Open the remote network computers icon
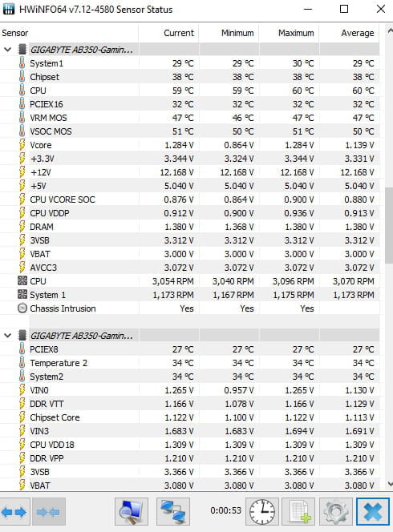 pyautogui.click(x=173, y=511)
